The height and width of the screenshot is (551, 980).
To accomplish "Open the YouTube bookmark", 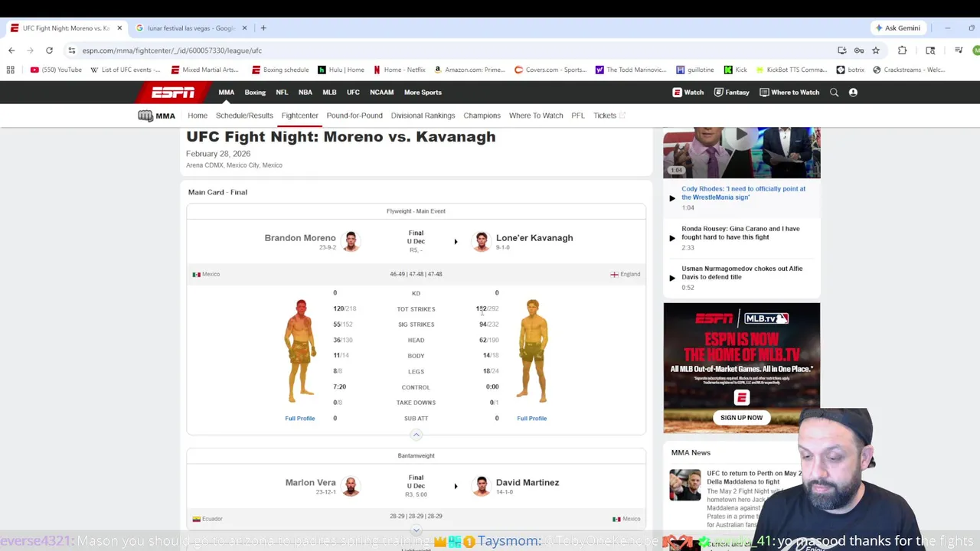I will click(x=56, y=70).
